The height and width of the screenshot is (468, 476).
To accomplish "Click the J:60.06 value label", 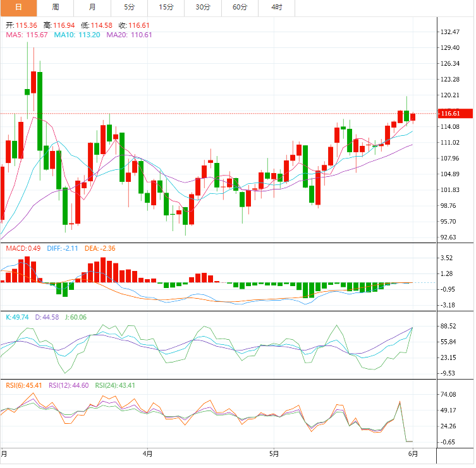I will (76, 317).
